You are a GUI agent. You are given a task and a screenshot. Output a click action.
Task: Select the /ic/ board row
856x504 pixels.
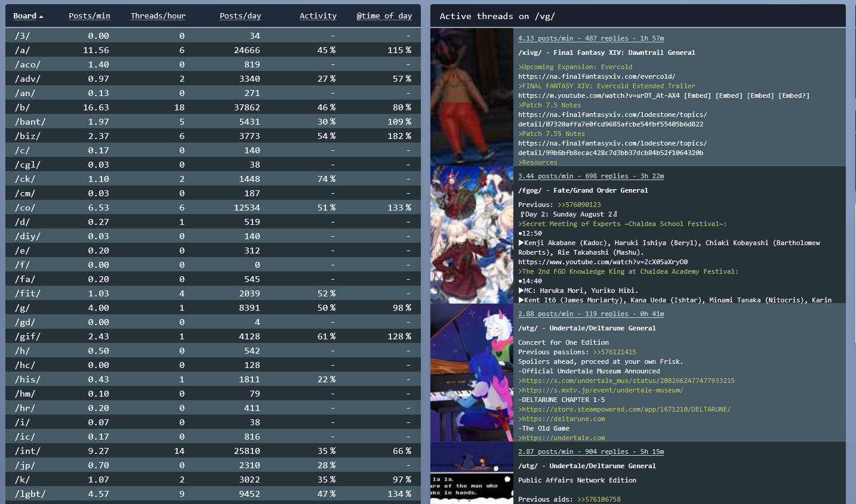213,437
